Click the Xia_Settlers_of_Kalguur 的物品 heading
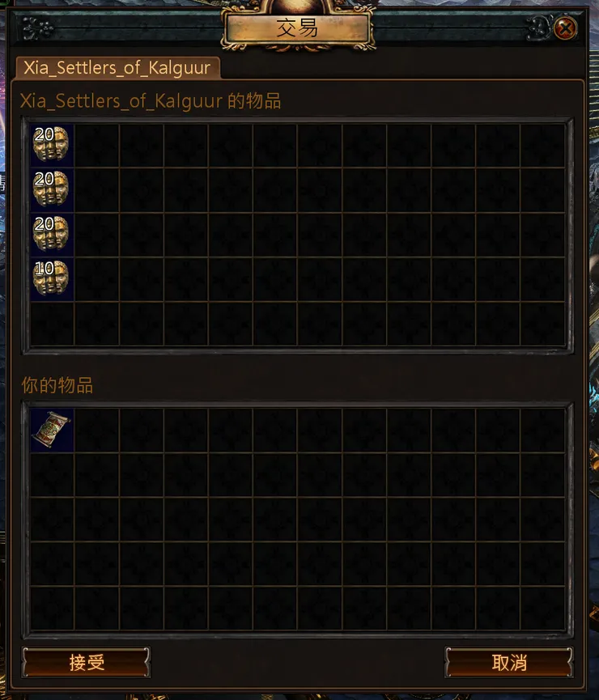The height and width of the screenshot is (700, 599). [151, 101]
